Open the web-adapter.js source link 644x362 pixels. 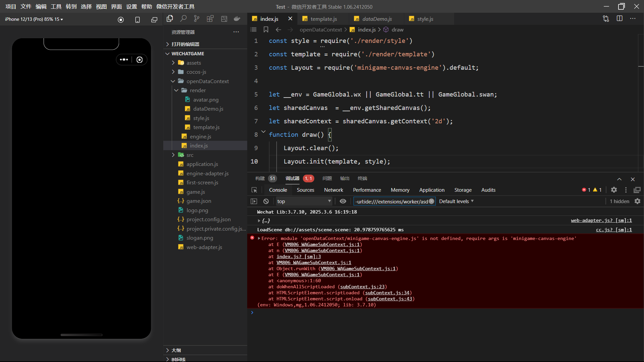click(601, 220)
